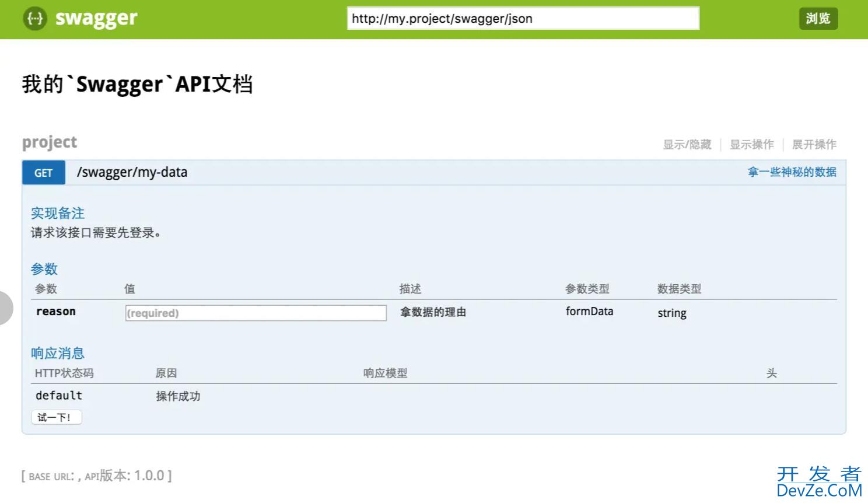The width and height of the screenshot is (868, 503).
Task: Focus the swagger JSON URL field
Action: [x=523, y=18]
